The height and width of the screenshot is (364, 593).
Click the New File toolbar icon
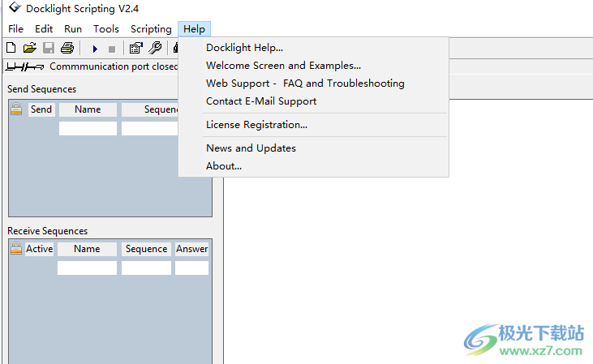point(11,49)
